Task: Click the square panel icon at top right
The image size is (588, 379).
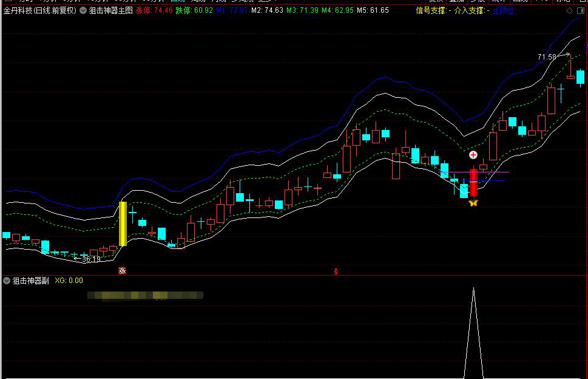Action: tap(580, 11)
